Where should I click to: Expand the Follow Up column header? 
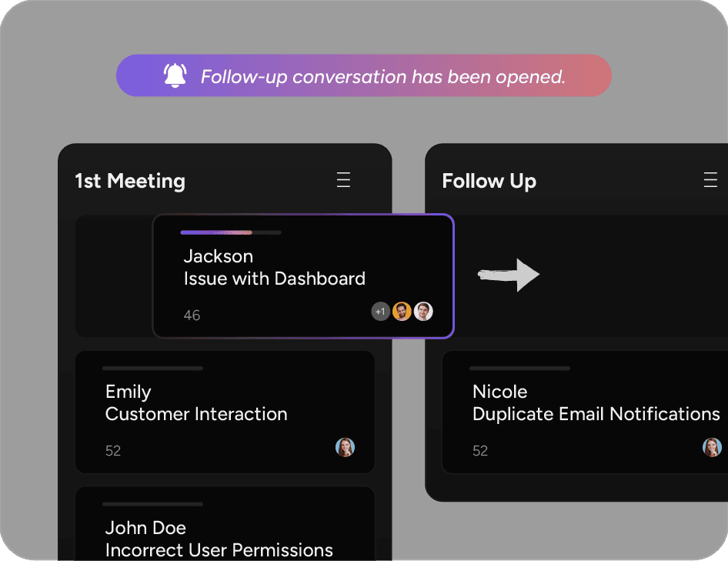489,181
